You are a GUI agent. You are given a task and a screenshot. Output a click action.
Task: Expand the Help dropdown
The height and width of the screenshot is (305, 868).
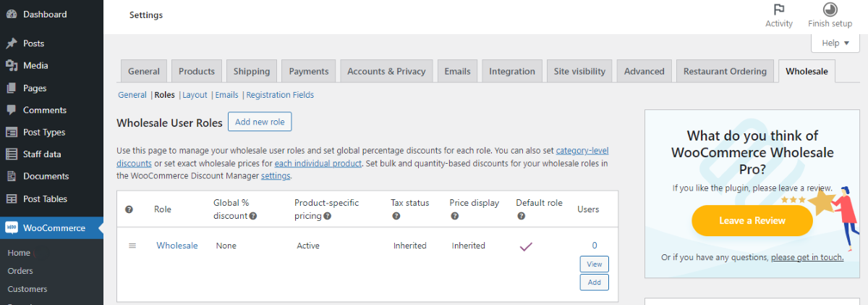click(x=835, y=43)
